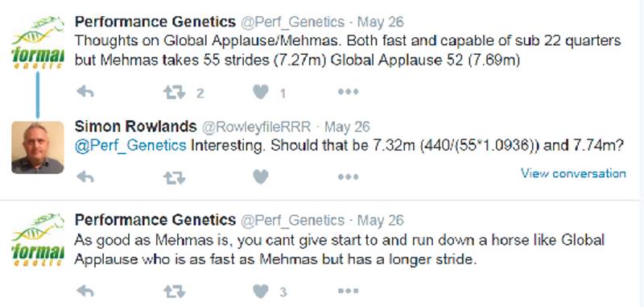
Task: Open Simon Rowlands' profile photo
Action: click(38, 147)
